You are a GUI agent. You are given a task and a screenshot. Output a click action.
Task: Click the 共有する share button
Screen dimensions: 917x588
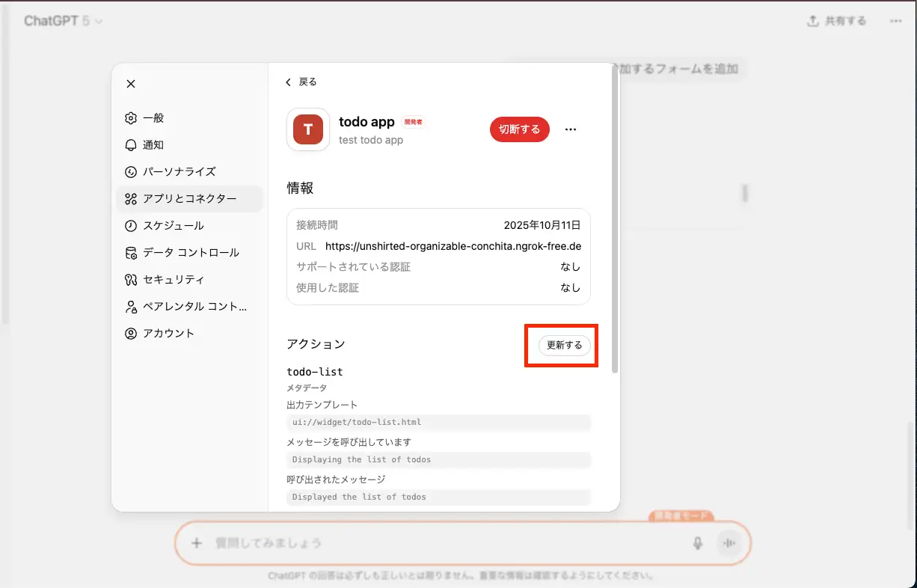point(837,21)
